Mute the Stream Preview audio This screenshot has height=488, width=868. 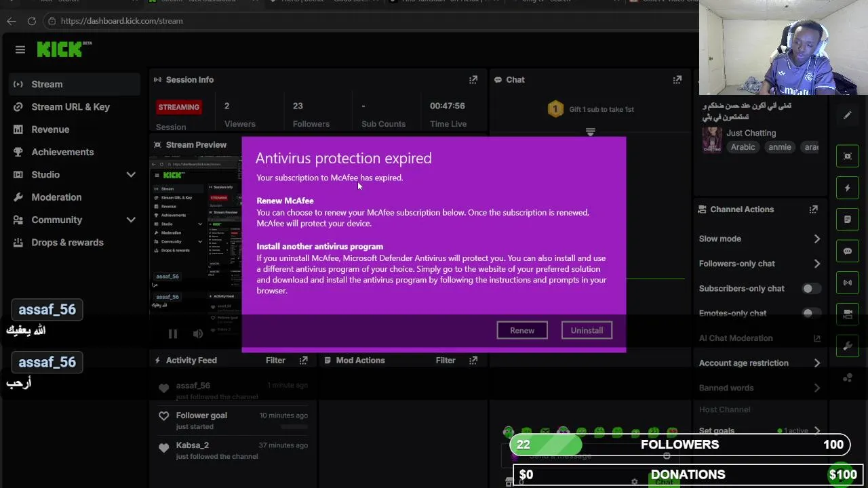coord(198,333)
